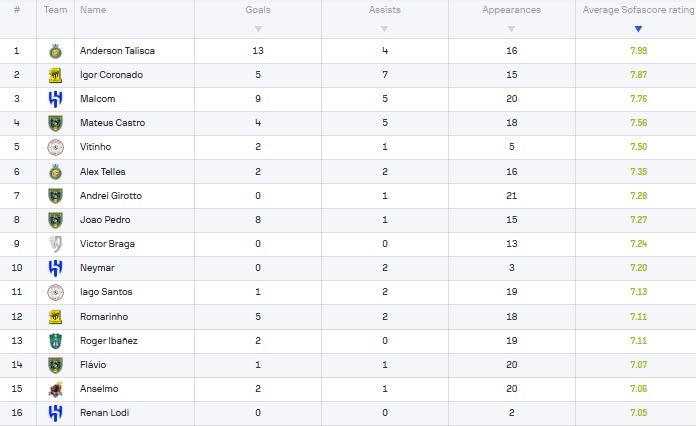Click Romarinho's 7.11 rating value

[x=638, y=317]
